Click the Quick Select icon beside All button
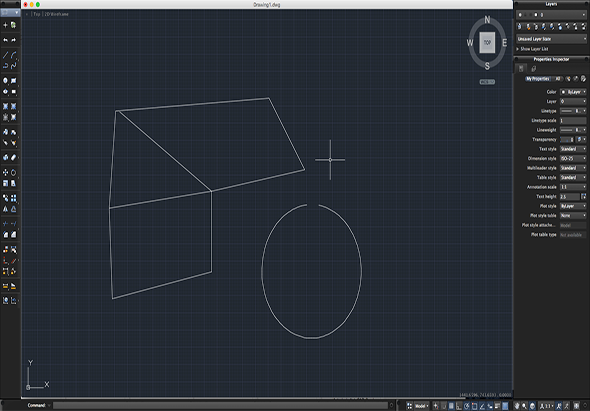The height and width of the screenshot is (411, 590). click(x=568, y=79)
